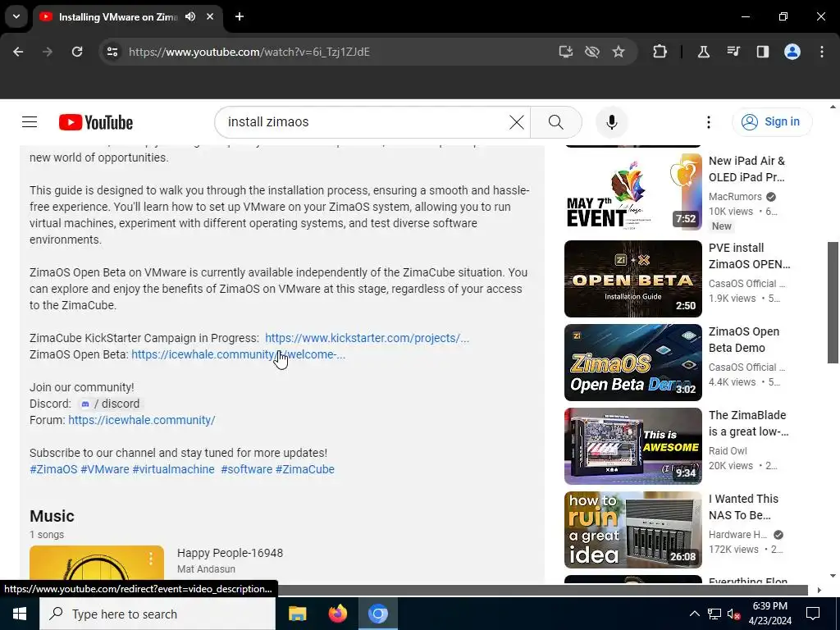Open 'New iPad Air & OLED iPad Pr...' title
Screen dimensions: 840x630
[x=746, y=169]
